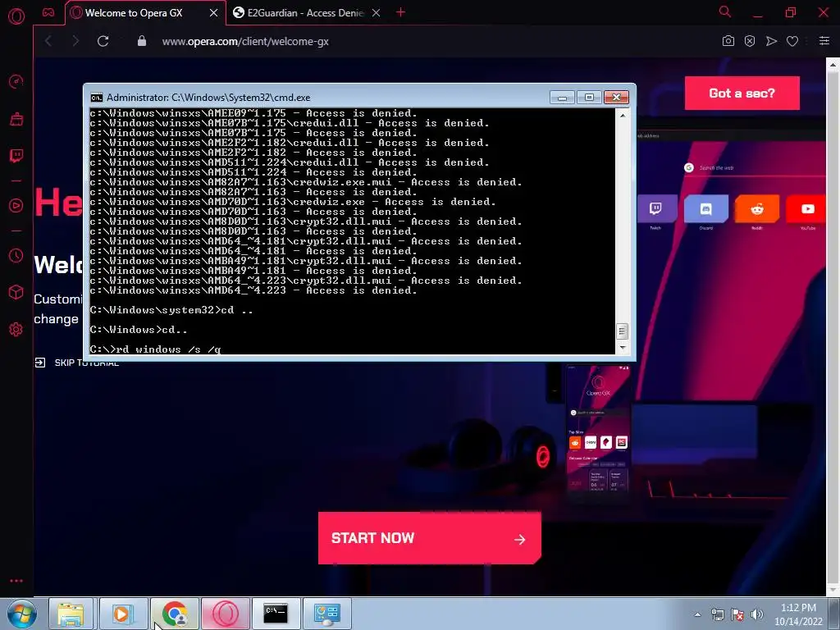The image size is (840, 630).
Task: Go forward with the browser forward arrow
Action: pyautogui.click(x=75, y=41)
